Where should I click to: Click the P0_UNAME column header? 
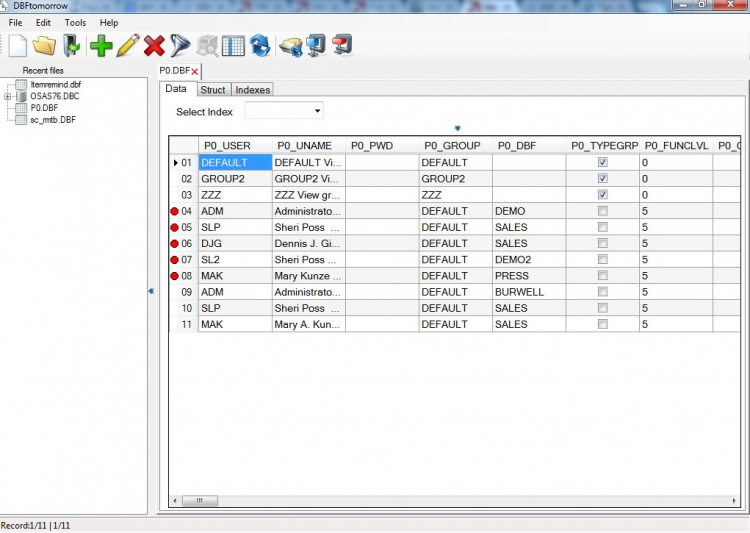click(305, 146)
